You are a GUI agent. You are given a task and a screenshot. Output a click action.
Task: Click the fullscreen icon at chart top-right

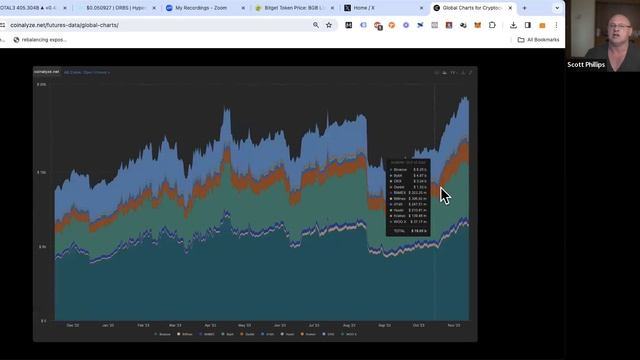pyautogui.click(x=470, y=73)
